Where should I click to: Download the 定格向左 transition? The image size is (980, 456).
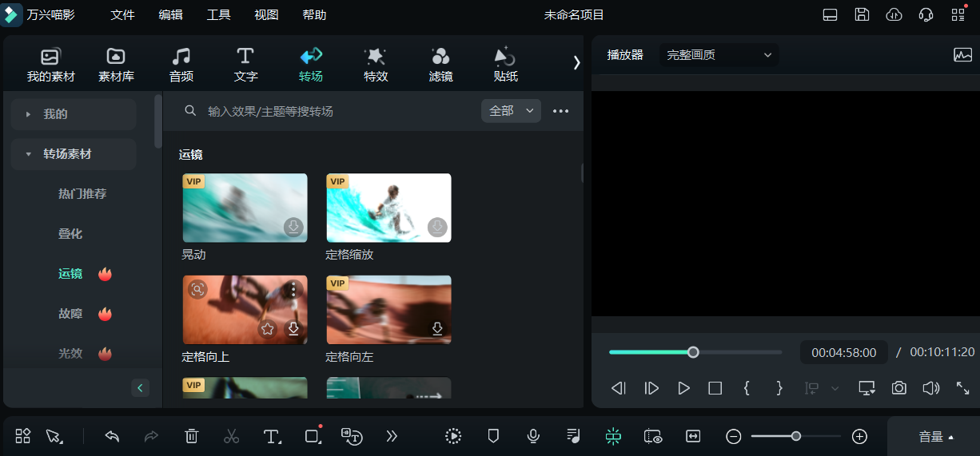click(x=437, y=328)
